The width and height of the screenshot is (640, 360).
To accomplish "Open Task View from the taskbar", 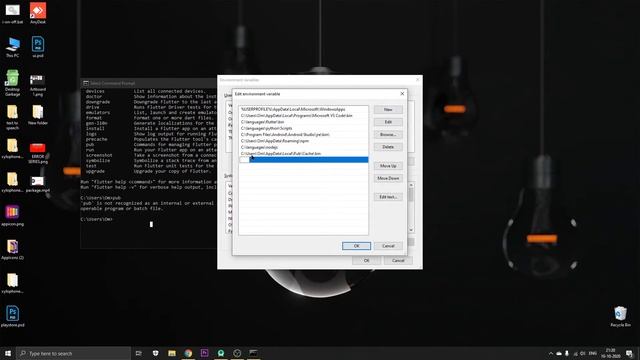I will click(139, 353).
